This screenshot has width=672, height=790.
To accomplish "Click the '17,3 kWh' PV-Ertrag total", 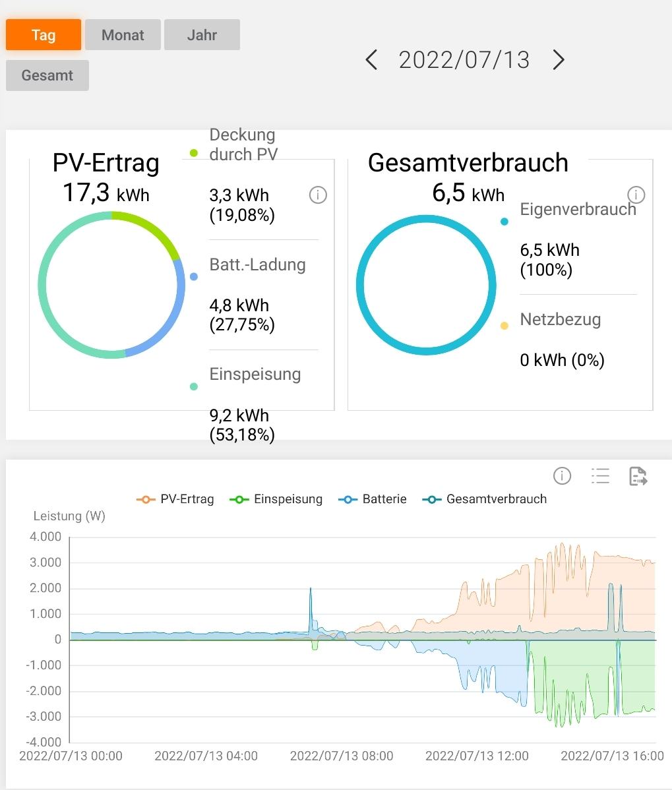I will pos(106,193).
